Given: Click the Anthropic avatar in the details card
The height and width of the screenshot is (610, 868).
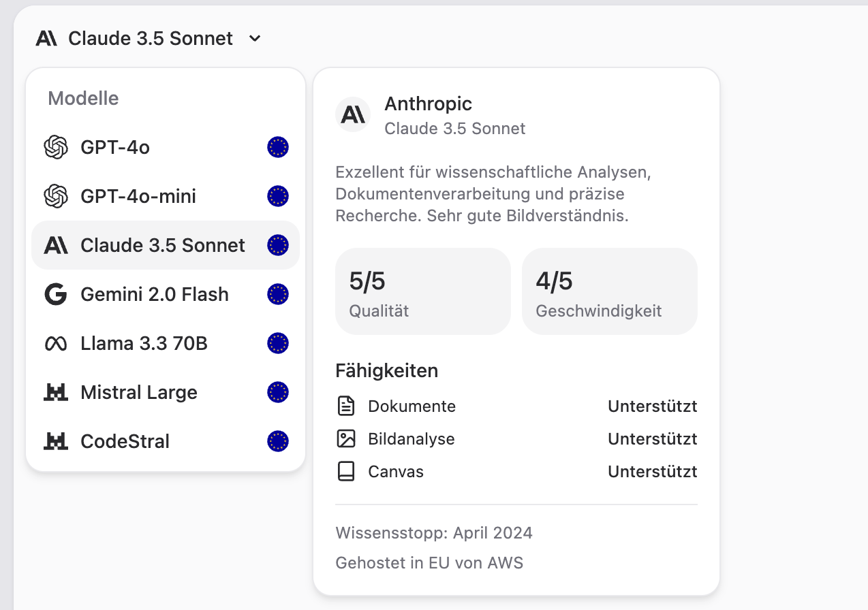Looking at the screenshot, I should [x=353, y=114].
